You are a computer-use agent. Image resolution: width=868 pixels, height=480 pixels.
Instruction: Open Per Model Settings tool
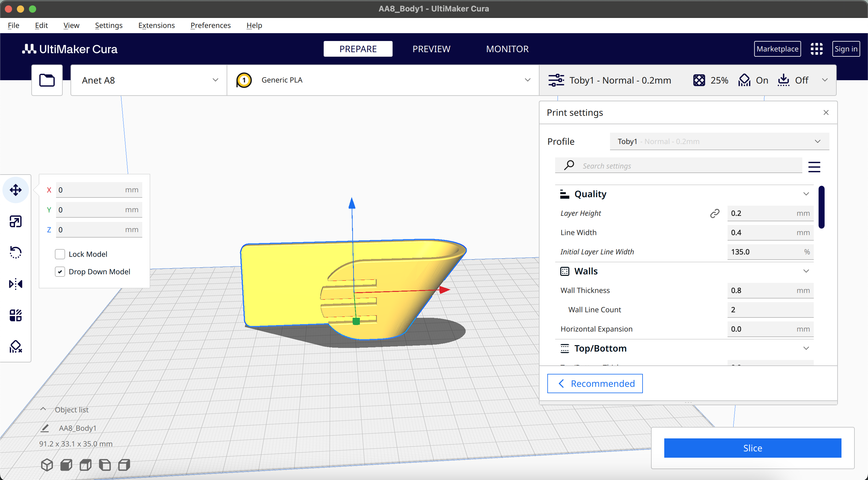click(x=15, y=315)
